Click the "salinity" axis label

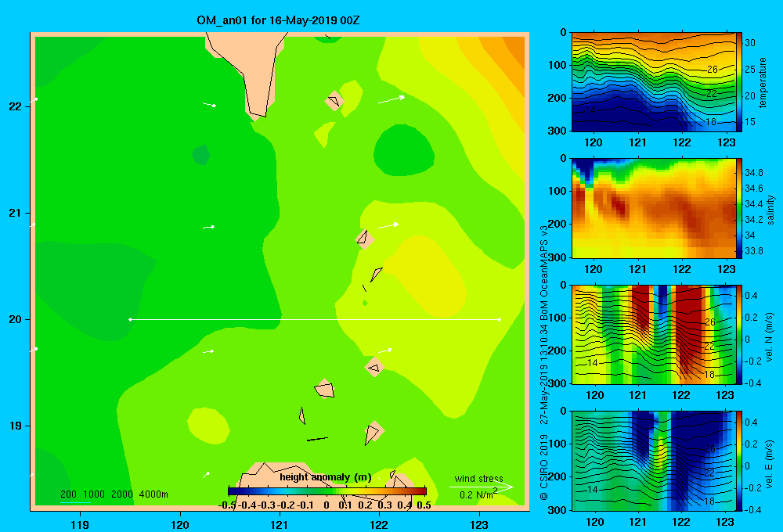click(771, 210)
